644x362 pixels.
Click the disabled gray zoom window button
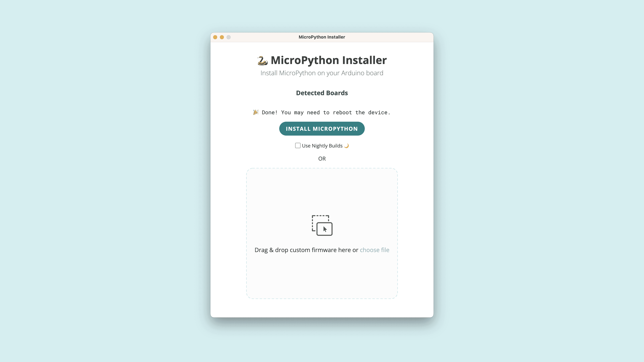pos(228,37)
